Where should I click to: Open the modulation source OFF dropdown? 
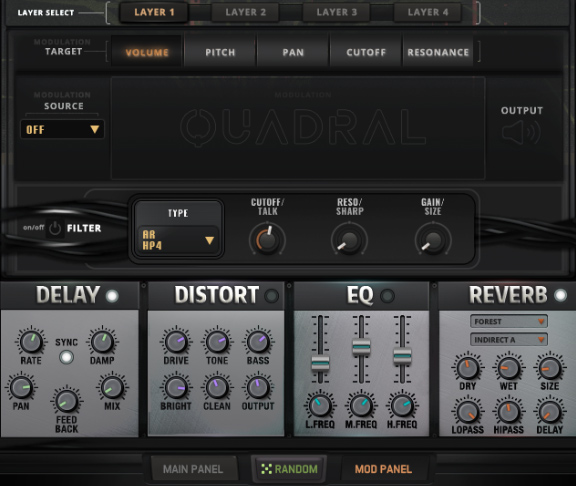(62, 129)
